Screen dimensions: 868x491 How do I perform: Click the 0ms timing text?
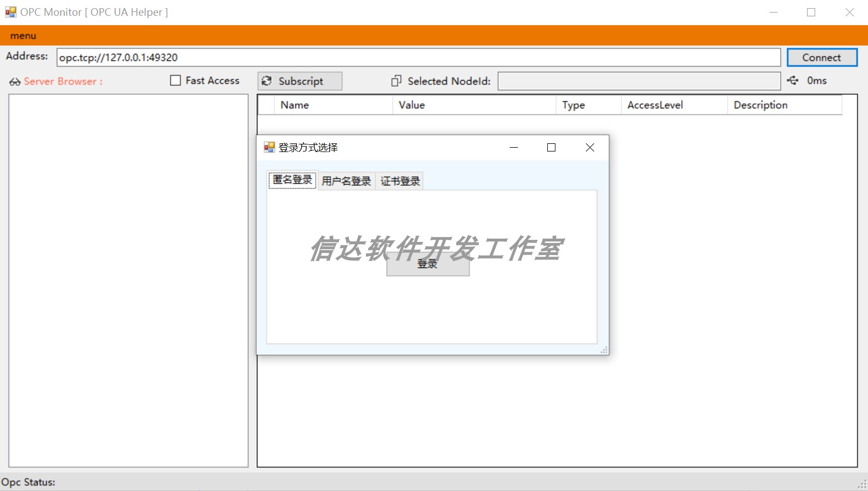pos(817,81)
